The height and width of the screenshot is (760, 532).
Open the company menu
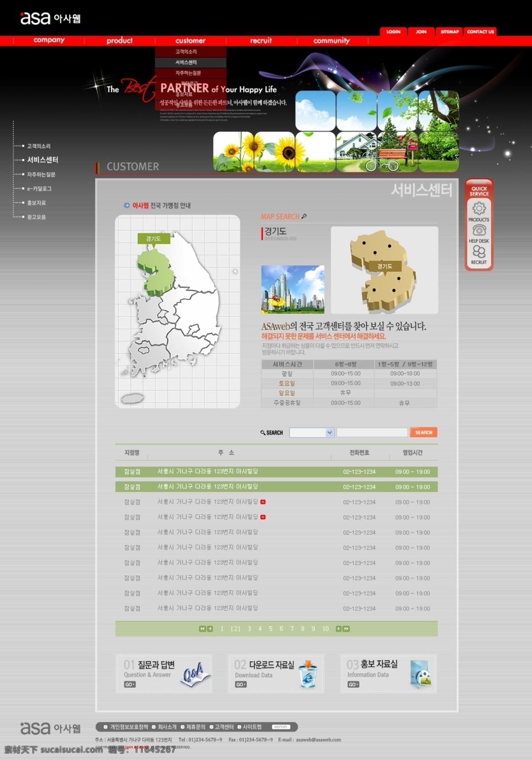(49, 40)
